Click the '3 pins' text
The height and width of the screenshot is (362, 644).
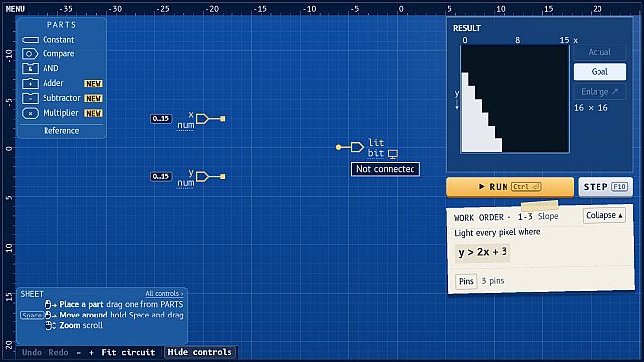tap(493, 281)
